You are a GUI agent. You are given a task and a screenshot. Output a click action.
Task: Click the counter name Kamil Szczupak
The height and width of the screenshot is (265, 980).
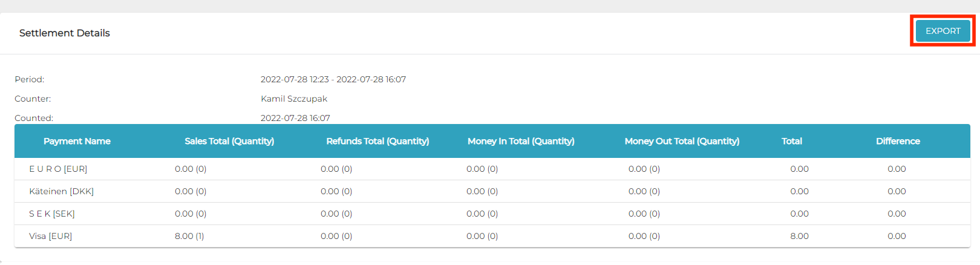click(294, 99)
